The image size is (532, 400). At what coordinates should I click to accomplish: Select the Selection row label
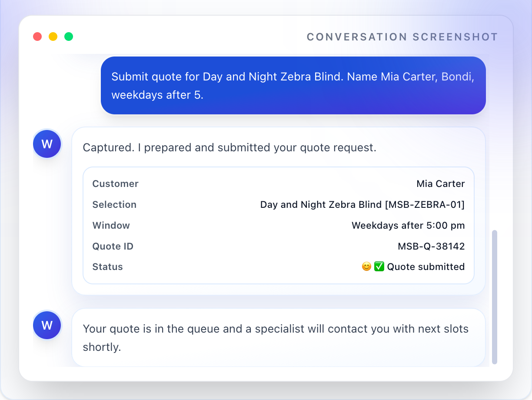click(x=114, y=204)
